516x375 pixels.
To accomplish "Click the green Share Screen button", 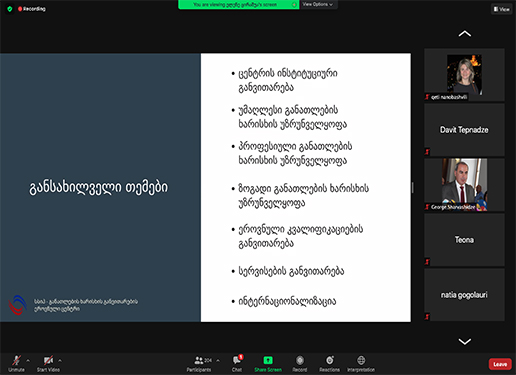I will tap(268, 363).
